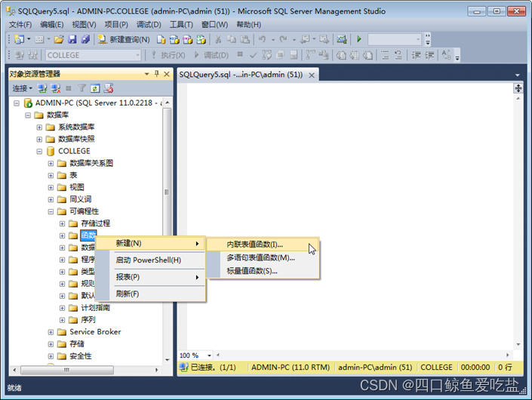Click the Refresh icon in Object Explorer
The image size is (532, 400).
click(x=94, y=88)
